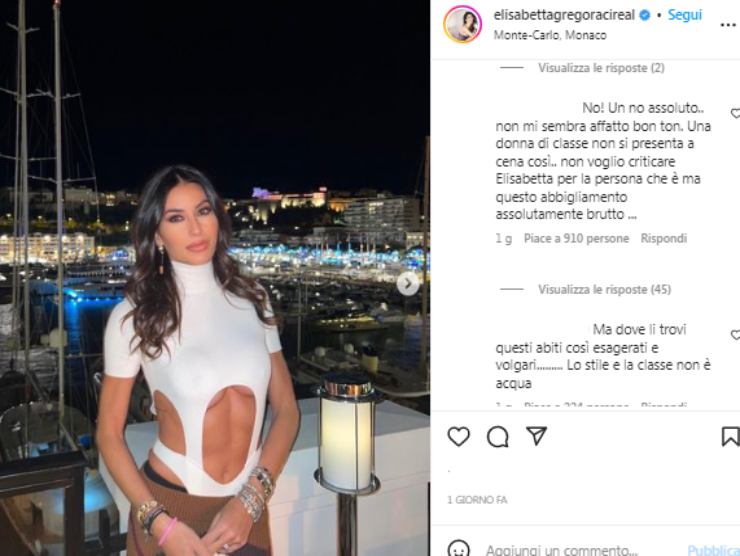Open the three-dot more options menu
Screen dimensions: 740x556
click(728, 25)
